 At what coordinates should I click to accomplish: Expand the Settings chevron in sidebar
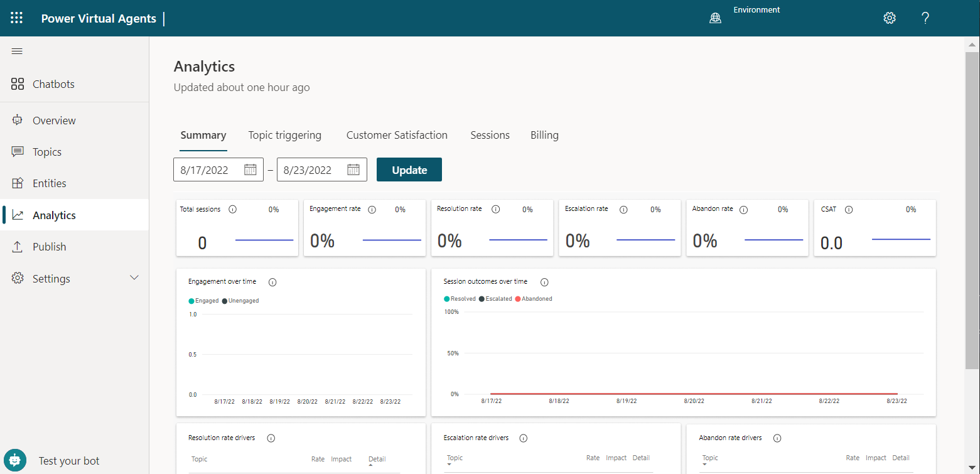134,278
